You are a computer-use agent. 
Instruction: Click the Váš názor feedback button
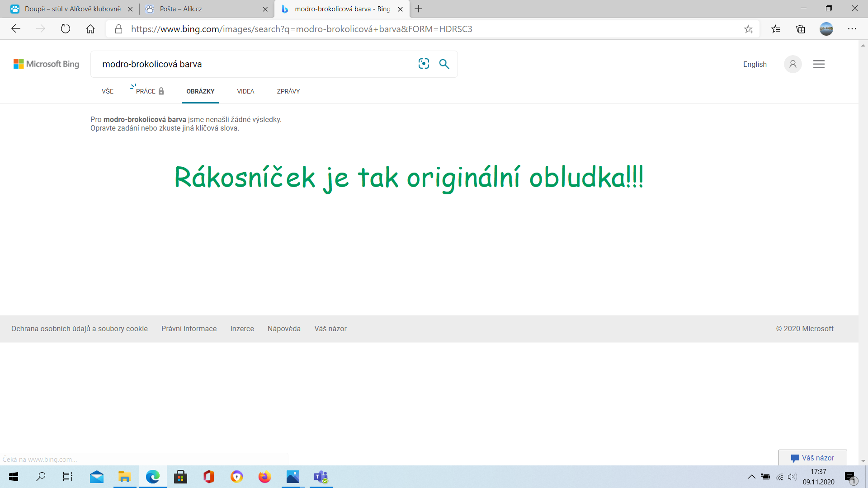(x=812, y=458)
